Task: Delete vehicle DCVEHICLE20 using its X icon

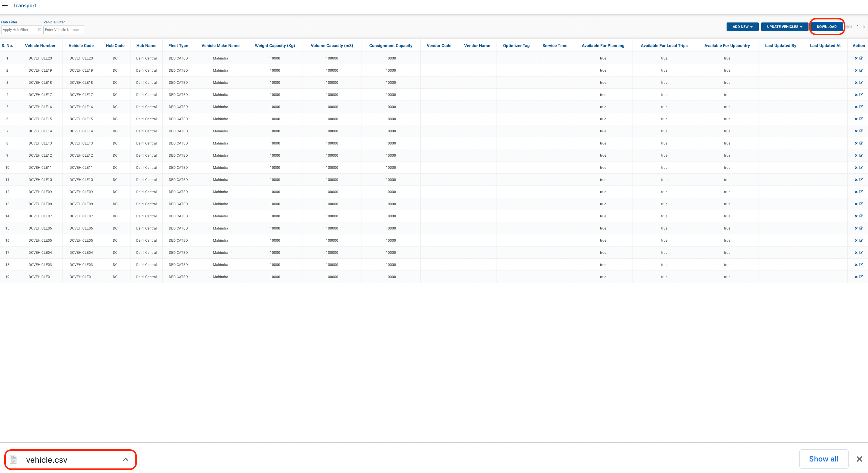Action: [856, 58]
